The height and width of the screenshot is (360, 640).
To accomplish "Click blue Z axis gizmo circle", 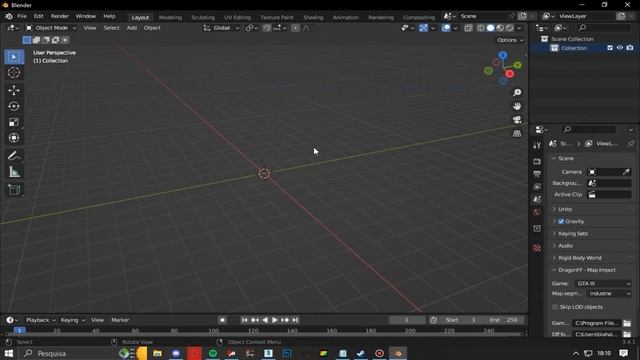I will click(x=503, y=55).
